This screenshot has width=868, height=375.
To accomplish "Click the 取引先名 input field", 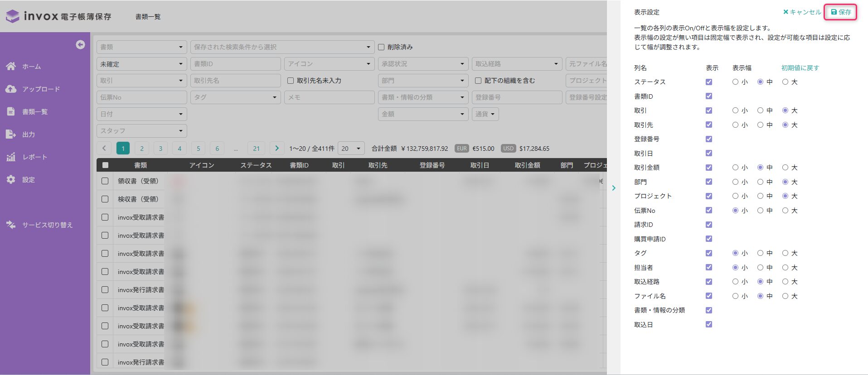I will (235, 81).
